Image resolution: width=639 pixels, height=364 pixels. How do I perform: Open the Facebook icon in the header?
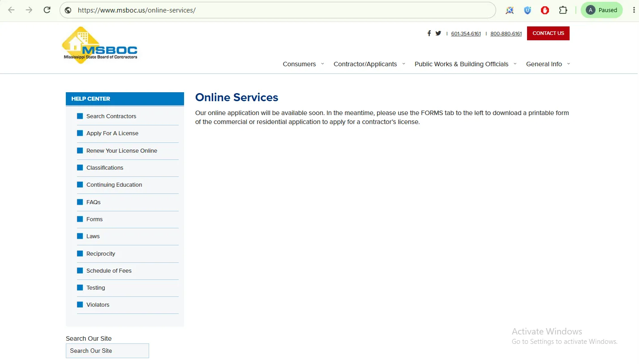pos(429,33)
